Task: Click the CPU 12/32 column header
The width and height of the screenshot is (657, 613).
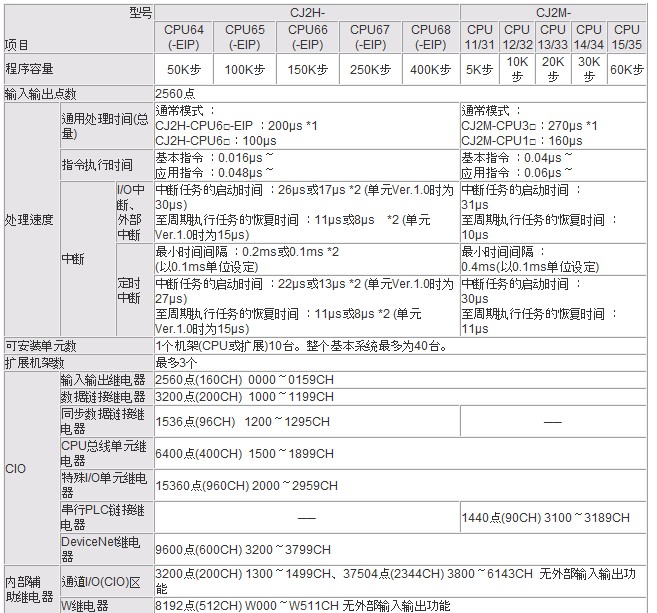Action: tap(517, 37)
